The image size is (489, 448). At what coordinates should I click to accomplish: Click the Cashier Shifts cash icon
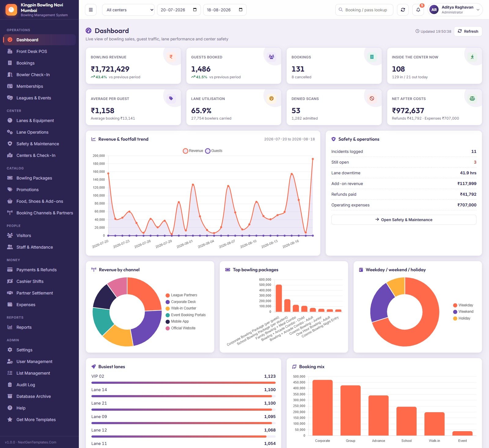[x=10, y=281]
